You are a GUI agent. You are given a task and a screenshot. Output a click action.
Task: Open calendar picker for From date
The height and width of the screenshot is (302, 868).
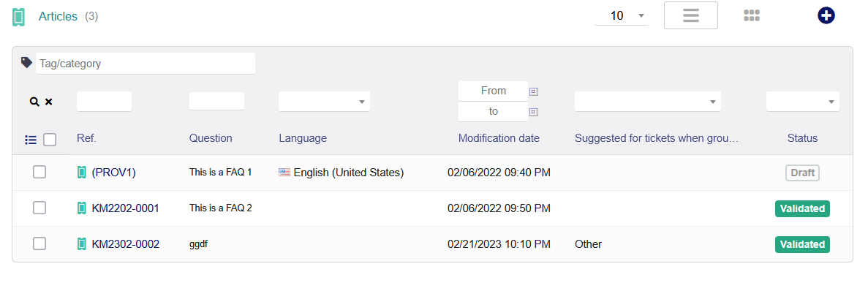click(534, 91)
